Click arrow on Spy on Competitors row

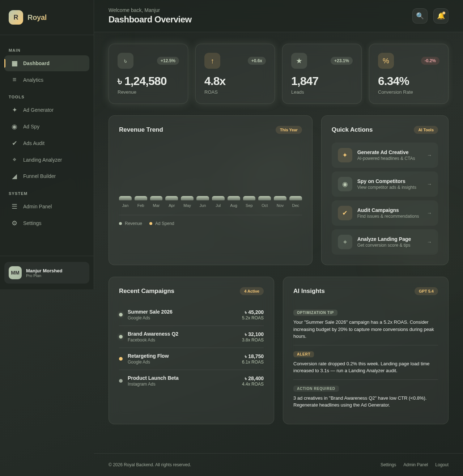(429, 184)
